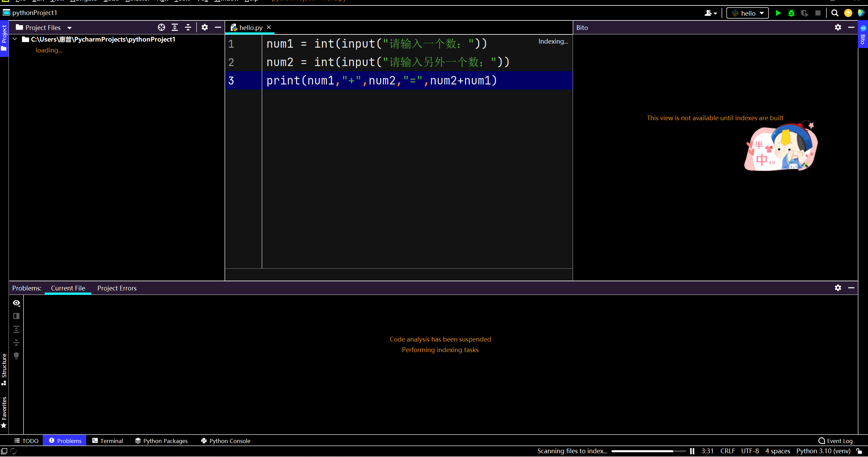Screen dimensions: 868x457
Task: Open the Terminal tool window tab
Action: point(108,441)
